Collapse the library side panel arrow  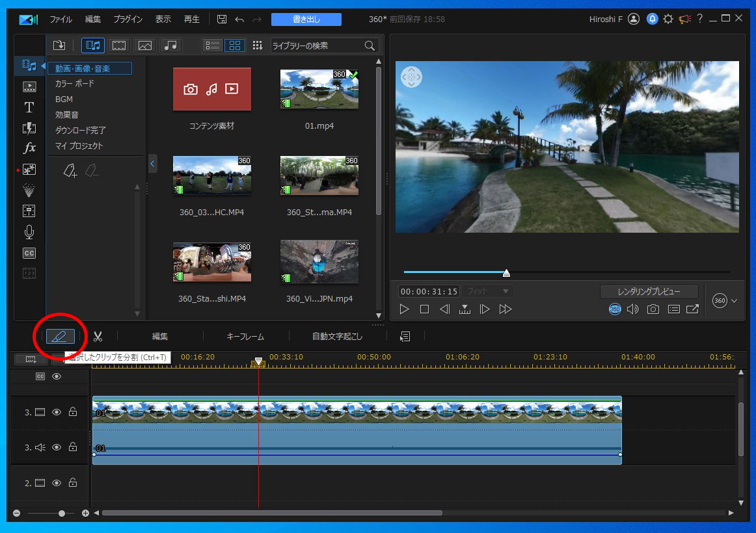152,163
